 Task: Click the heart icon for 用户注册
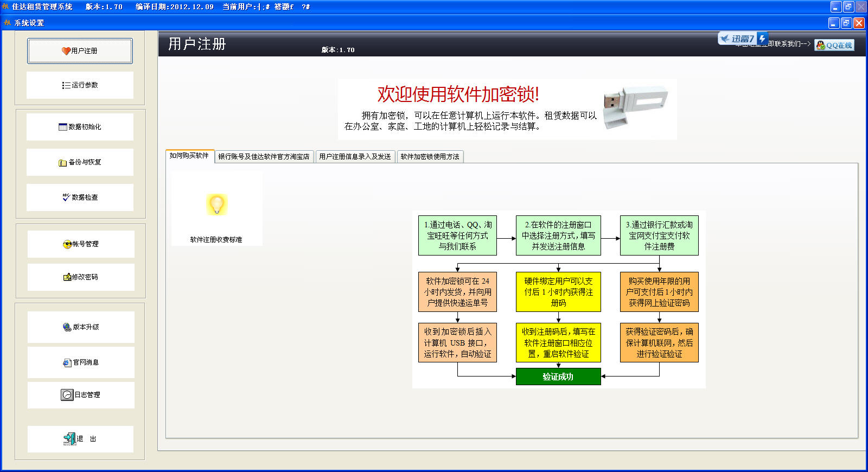tap(66, 51)
